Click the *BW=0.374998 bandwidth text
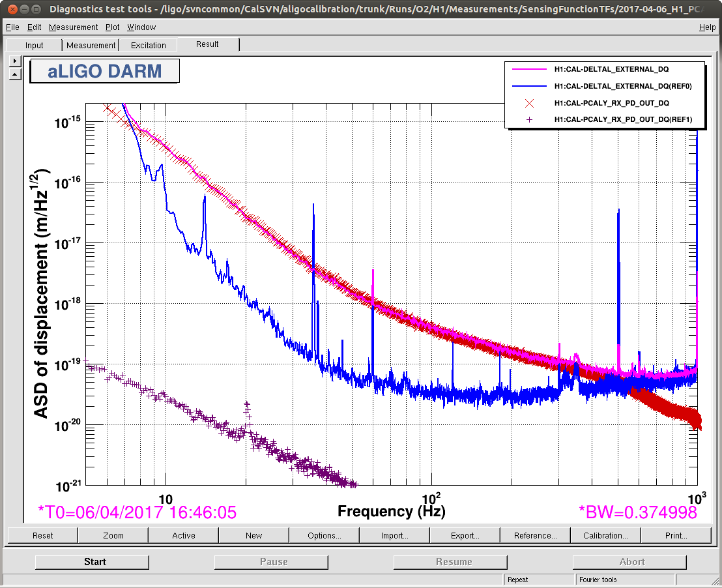The height and width of the screenshot is (588, 722). [x=638, y=512]
